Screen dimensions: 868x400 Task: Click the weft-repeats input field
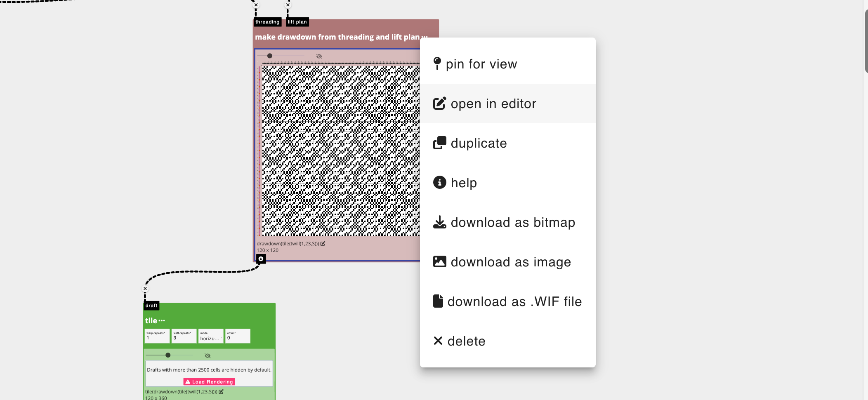(184, 336)
